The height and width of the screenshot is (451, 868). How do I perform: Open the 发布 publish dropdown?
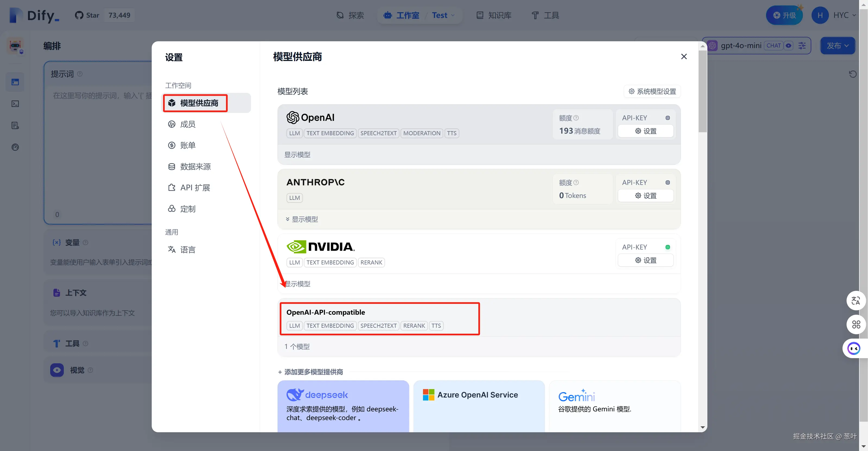837,46
